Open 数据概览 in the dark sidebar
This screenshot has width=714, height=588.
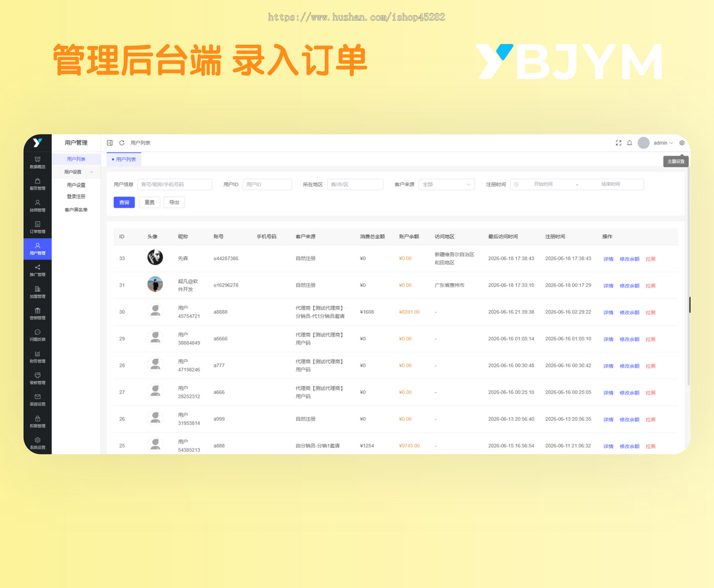click(37, 162)
